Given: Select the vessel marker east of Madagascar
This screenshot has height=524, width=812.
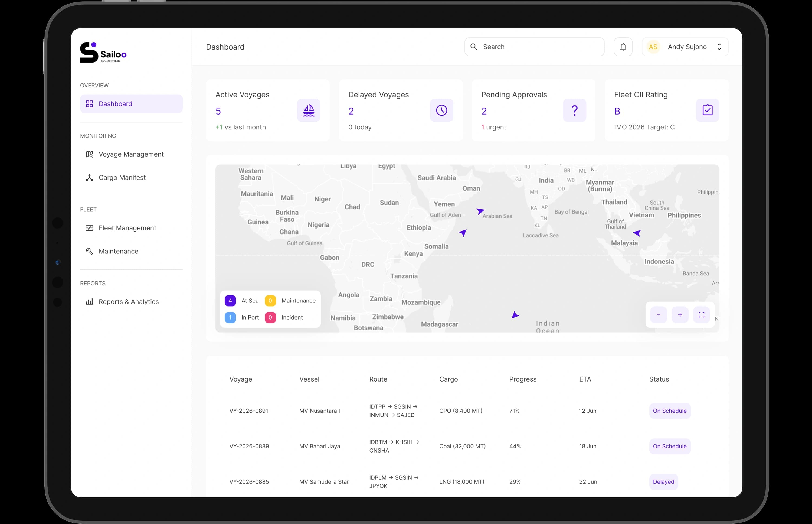Looking at the screenshot, I should tap(515, 315).
